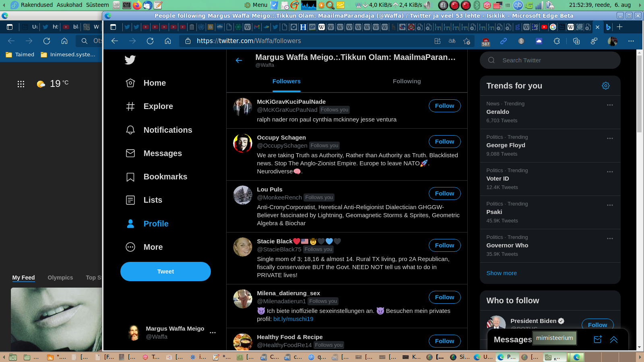Switch to the Followers tab
Screen dimensions: 644x362
pyautogui.click(x=287, y=81)
